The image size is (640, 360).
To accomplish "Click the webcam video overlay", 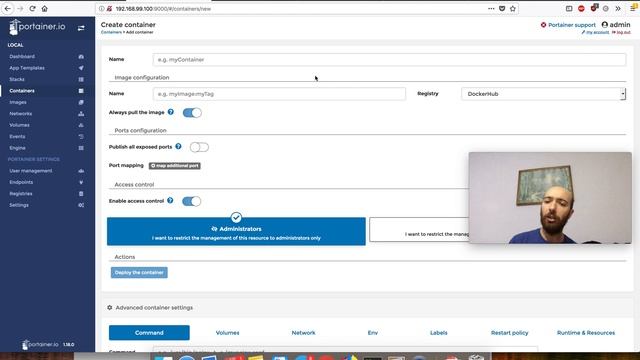I will (x=550, y=198).
